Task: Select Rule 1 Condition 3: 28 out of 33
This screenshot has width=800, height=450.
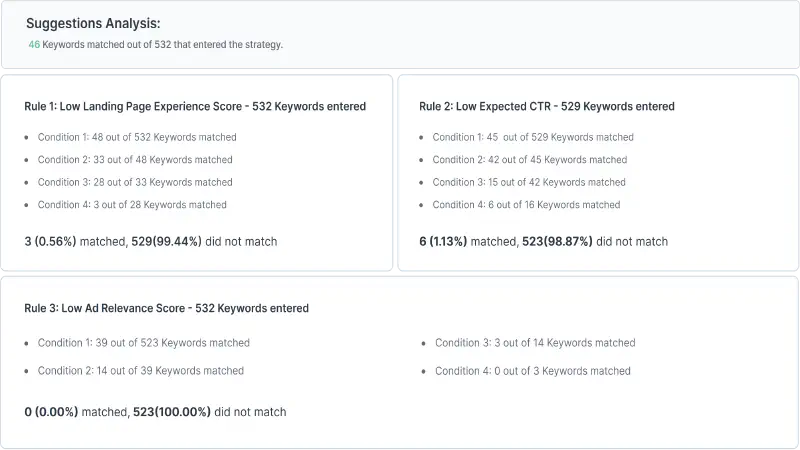Action: (135, 182)
